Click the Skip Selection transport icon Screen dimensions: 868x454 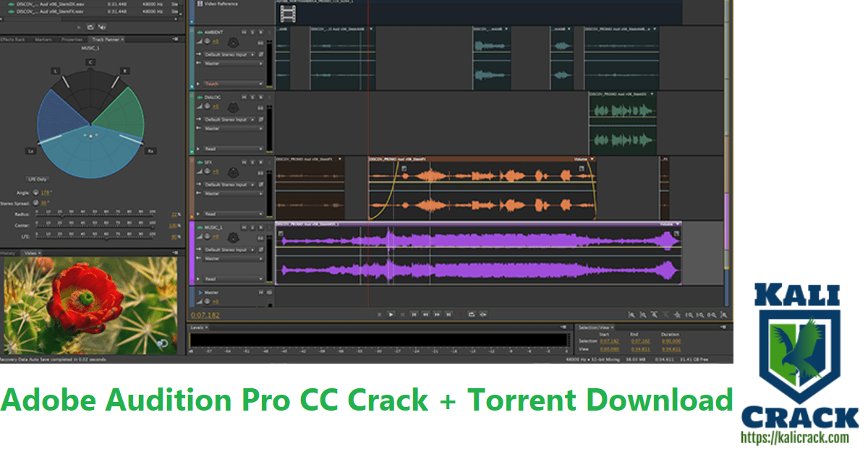click(483, 314)
